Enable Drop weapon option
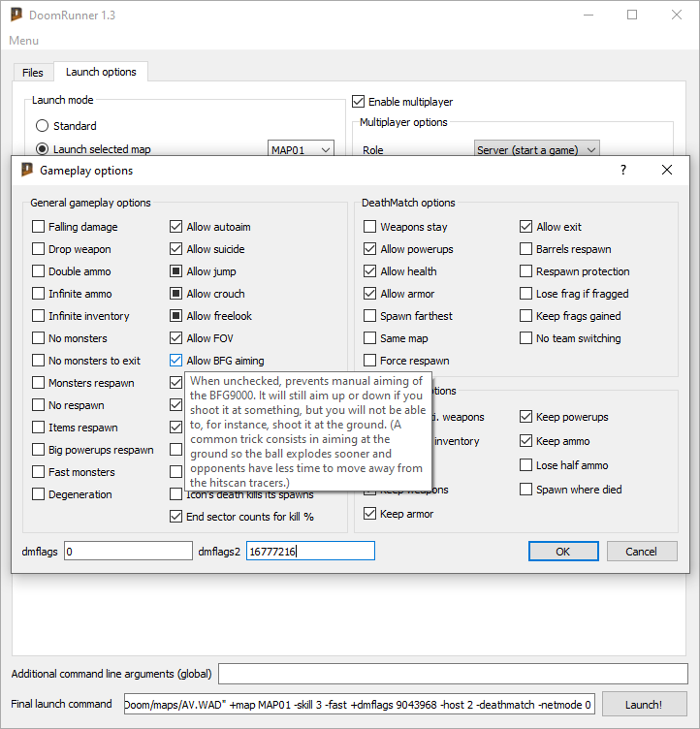Screen dimensions: 700x729 point(38,249)
